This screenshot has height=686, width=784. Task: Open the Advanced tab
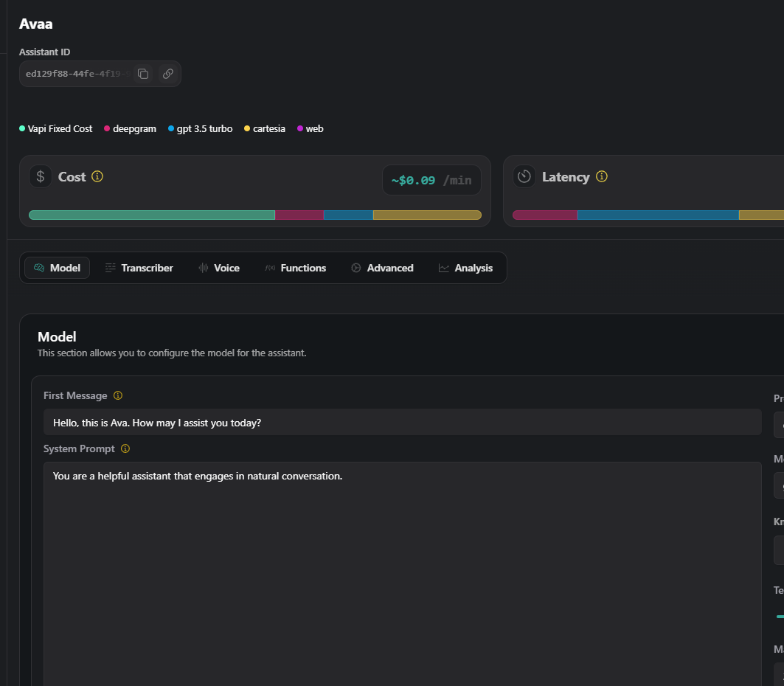(x=382, y=268)
